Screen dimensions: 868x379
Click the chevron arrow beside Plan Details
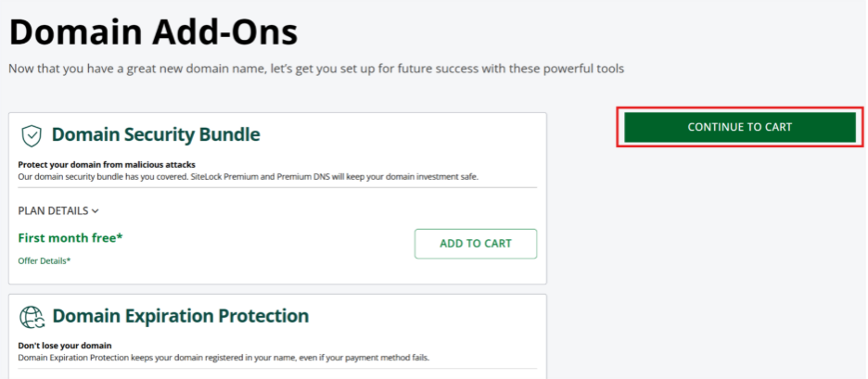pos(96,211)
